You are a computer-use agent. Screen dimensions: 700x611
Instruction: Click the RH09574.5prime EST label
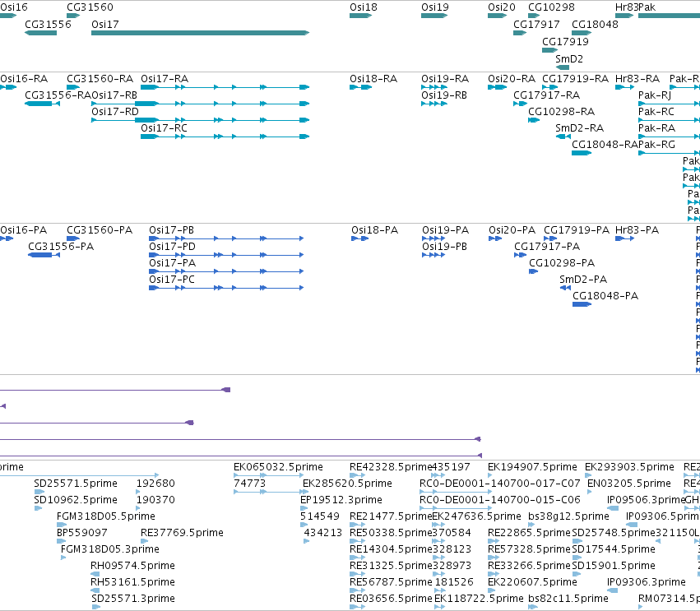tap(132, 566)
